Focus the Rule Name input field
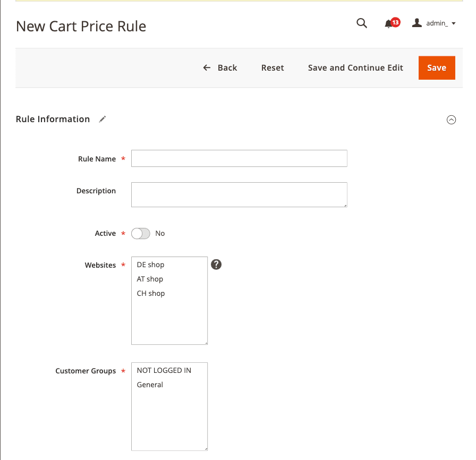The image size is (476, 460). (239, 158)
